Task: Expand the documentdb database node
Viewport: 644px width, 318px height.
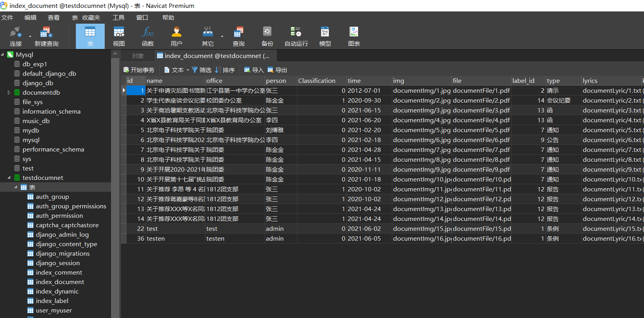Action: (x=9, y=92)
